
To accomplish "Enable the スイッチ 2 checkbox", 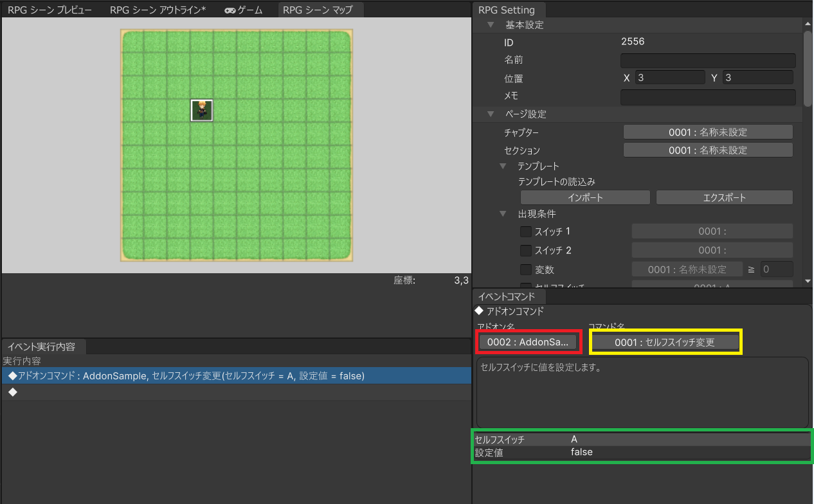I will 525,250.
